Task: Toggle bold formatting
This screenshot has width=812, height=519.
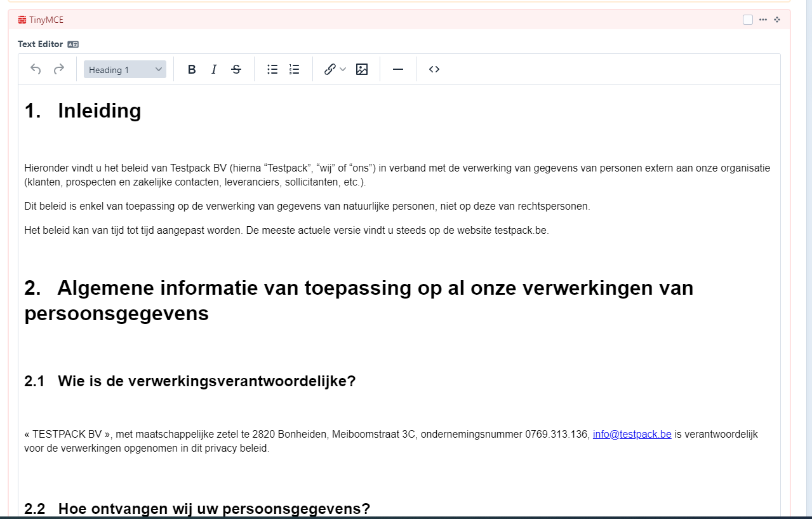Action: click(192, 69)
